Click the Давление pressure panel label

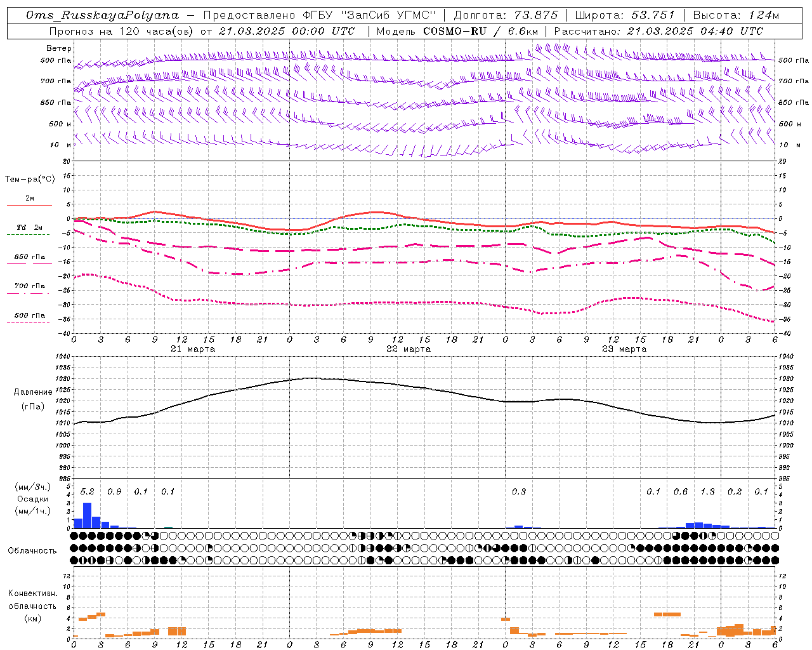pos(33,392)
